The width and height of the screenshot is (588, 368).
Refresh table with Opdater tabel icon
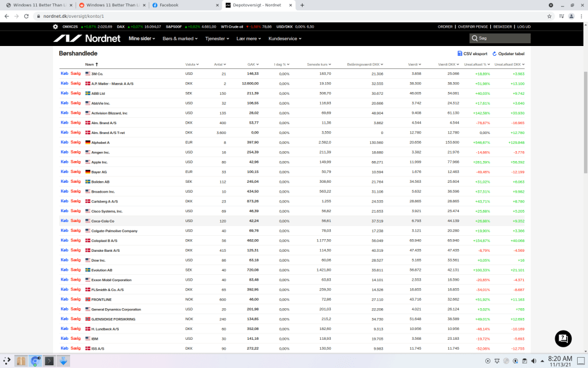(494, 53)
